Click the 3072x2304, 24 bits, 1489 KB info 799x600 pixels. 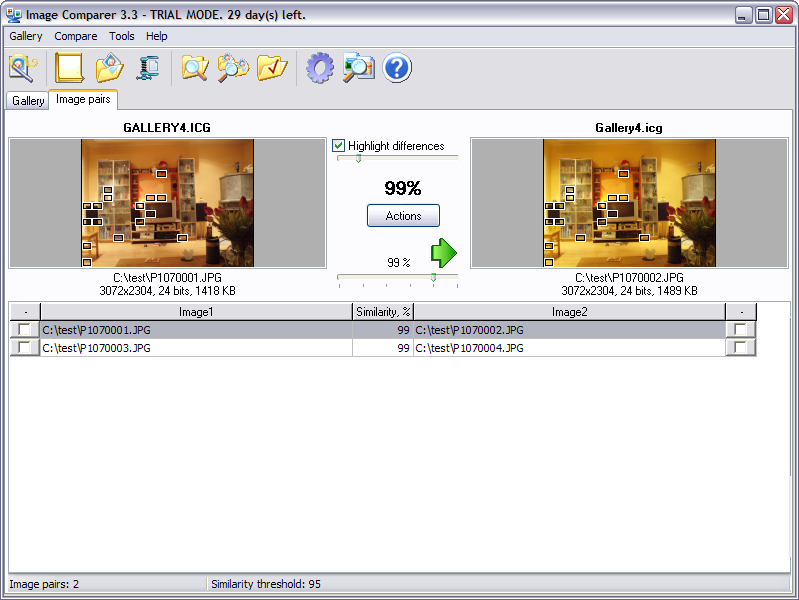pyautogui.click(x=629, y=291)
